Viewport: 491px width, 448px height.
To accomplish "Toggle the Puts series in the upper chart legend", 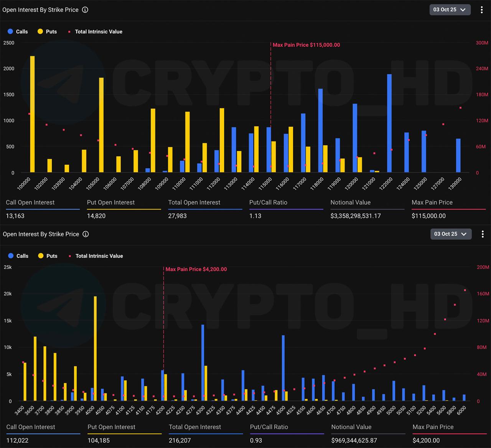I will (x=47, y=31).
